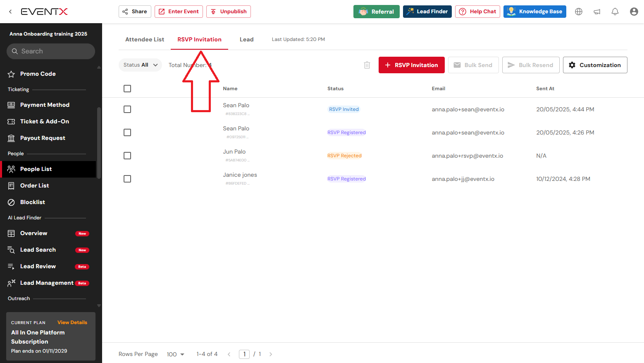Click the sidebar vertical scrollbar
The image size is (644, 363).
(x=99, y=143)
